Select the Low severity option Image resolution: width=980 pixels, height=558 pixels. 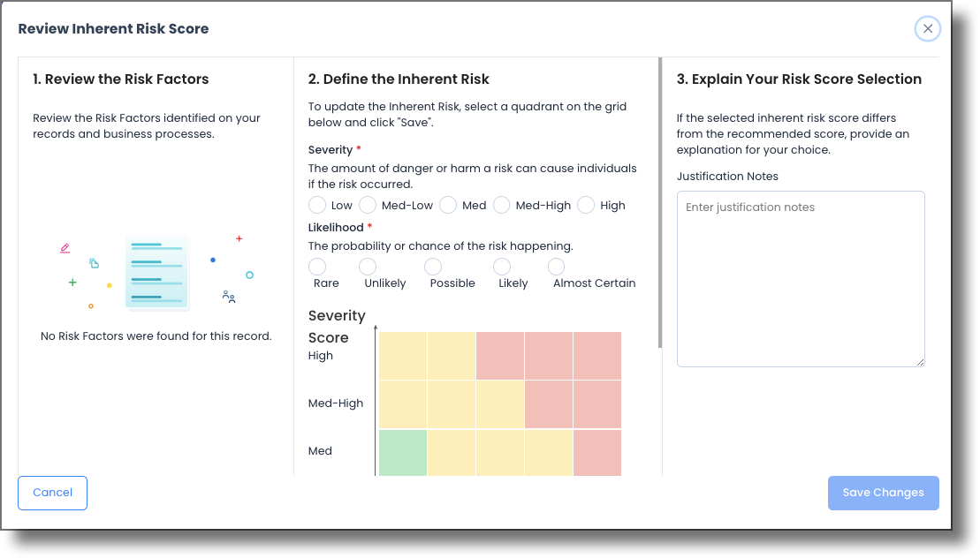(317, 204)
